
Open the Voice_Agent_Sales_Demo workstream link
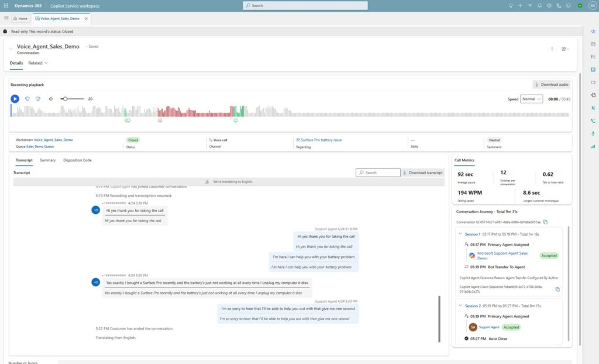53,140
